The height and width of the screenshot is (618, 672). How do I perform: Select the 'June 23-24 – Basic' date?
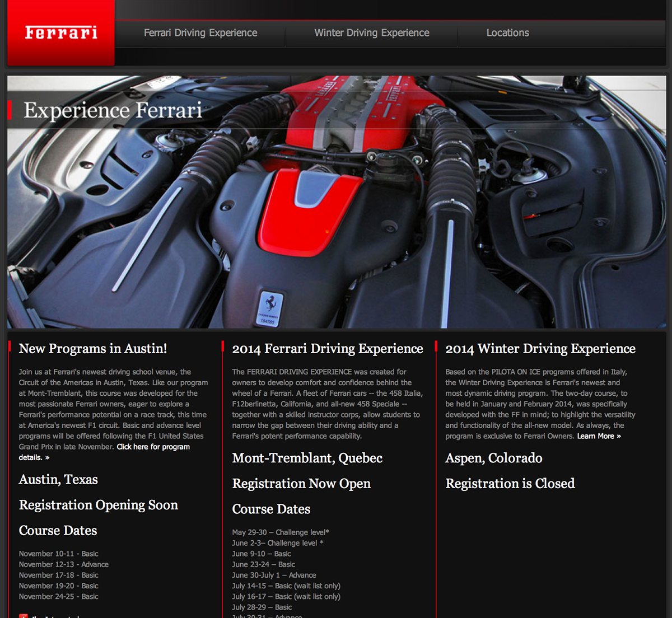[x=264, y=564]
